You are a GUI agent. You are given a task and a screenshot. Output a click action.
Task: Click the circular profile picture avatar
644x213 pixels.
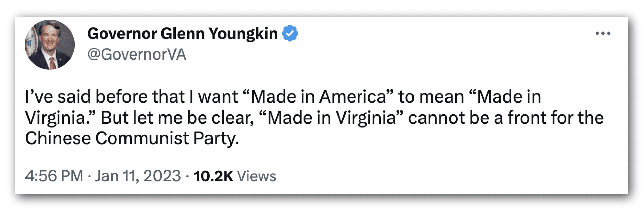pyautogui.click(x=50, y=45)
